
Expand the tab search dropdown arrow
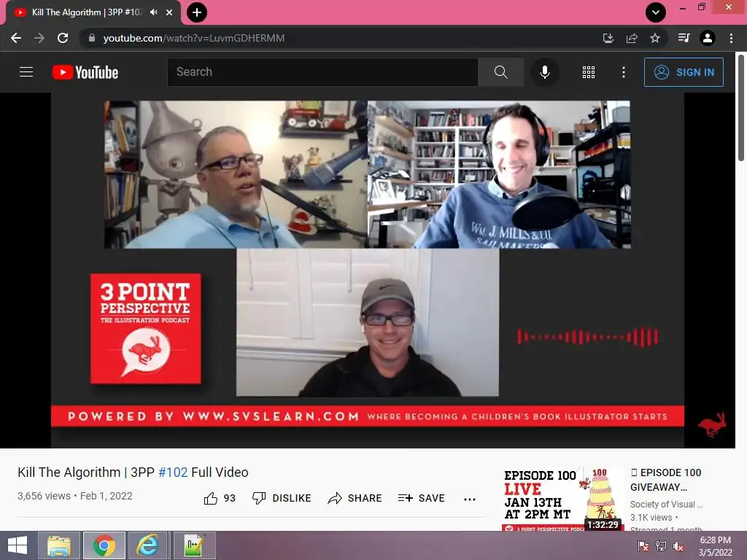[x=656, y=12]
